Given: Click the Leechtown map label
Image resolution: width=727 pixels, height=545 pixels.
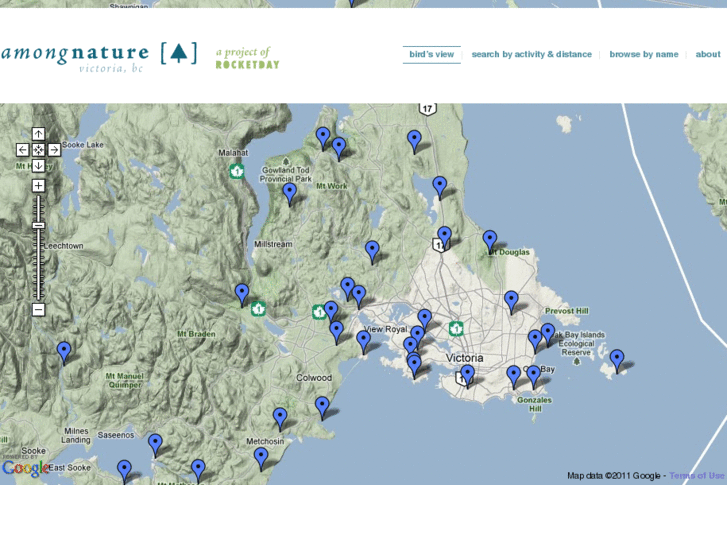Looking at the screenshot, I should coord(63,246).
